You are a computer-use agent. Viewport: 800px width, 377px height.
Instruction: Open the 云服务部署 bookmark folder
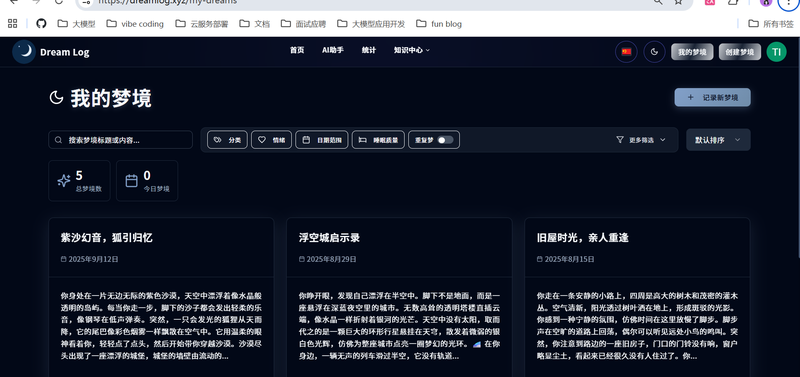point(202,23)
